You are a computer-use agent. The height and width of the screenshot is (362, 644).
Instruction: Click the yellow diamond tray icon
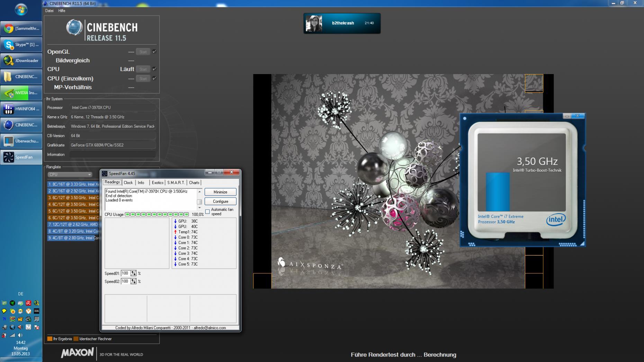coord(4,311)
